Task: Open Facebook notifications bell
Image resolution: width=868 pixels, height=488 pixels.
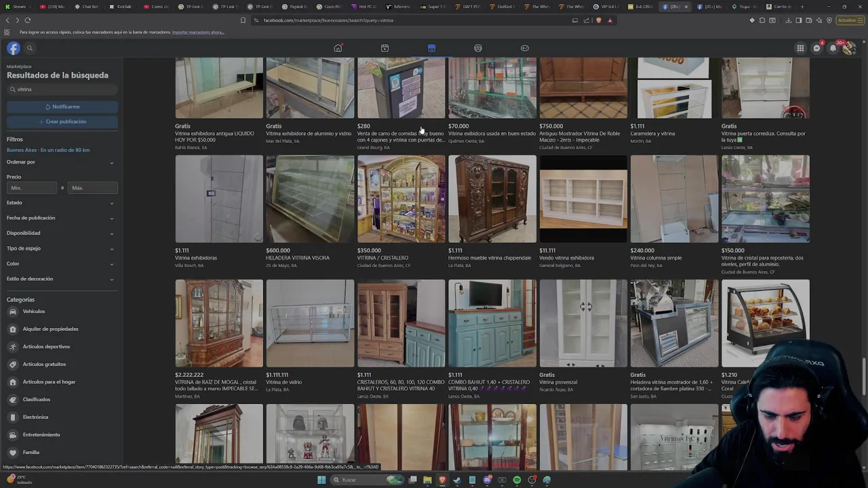Action: click(x=833, y=48)
